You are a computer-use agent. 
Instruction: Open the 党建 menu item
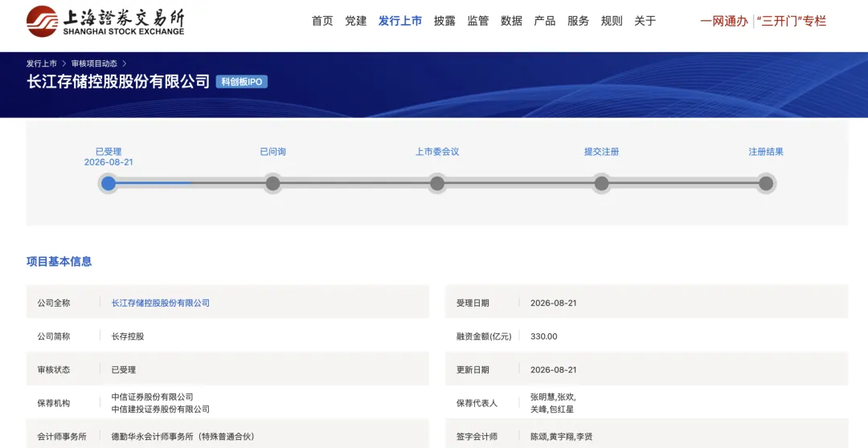point(356,21)
